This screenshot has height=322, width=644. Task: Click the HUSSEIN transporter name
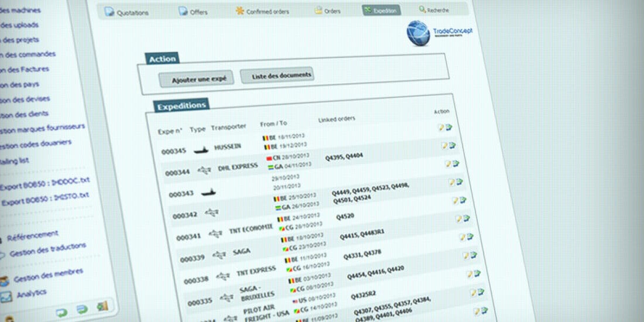tap(228, 146)
